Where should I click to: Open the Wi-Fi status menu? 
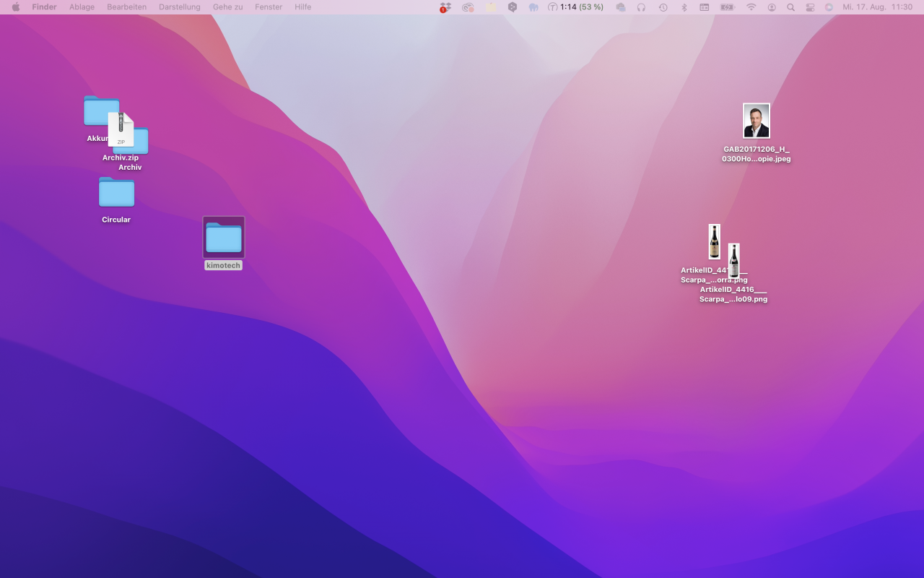point(751,7)
